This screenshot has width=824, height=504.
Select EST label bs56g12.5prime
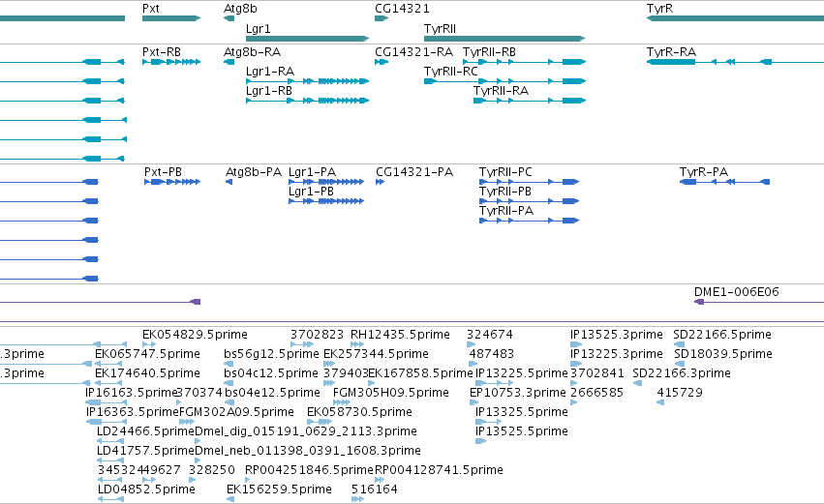pos(271,354)
